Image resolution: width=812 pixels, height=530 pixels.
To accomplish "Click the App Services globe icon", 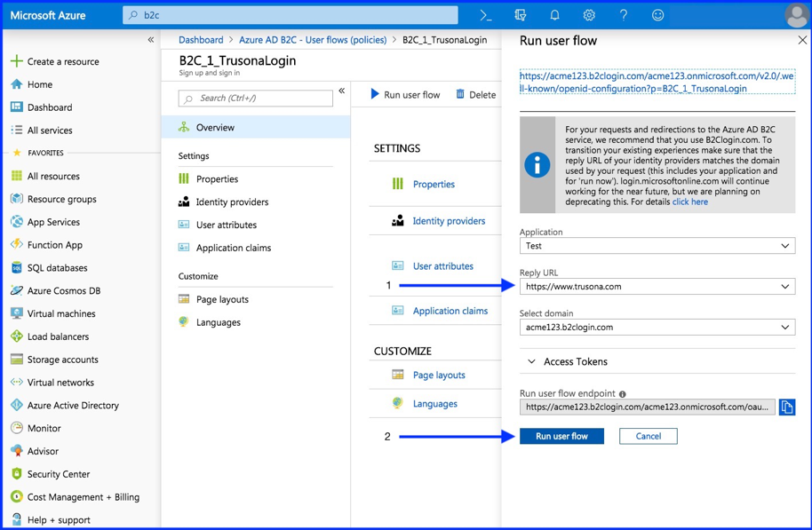I will [x=17, y=222].
